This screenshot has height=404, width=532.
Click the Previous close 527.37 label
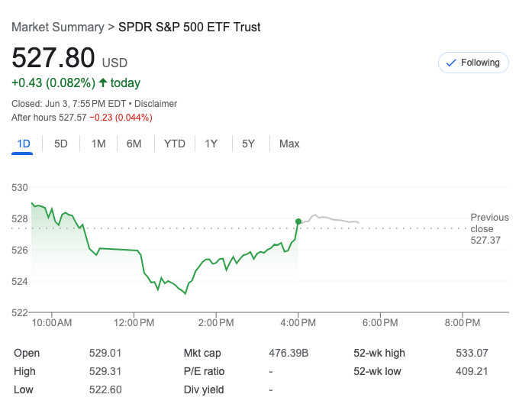(x=489, y=229)
